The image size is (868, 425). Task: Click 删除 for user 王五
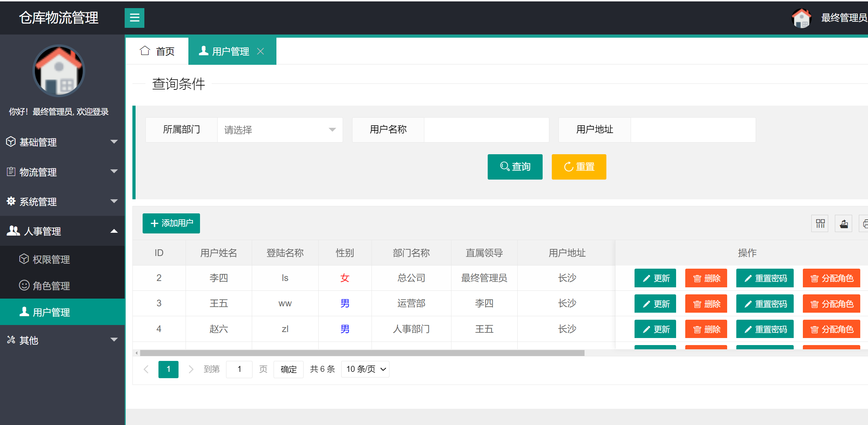[x=706, y=304]
